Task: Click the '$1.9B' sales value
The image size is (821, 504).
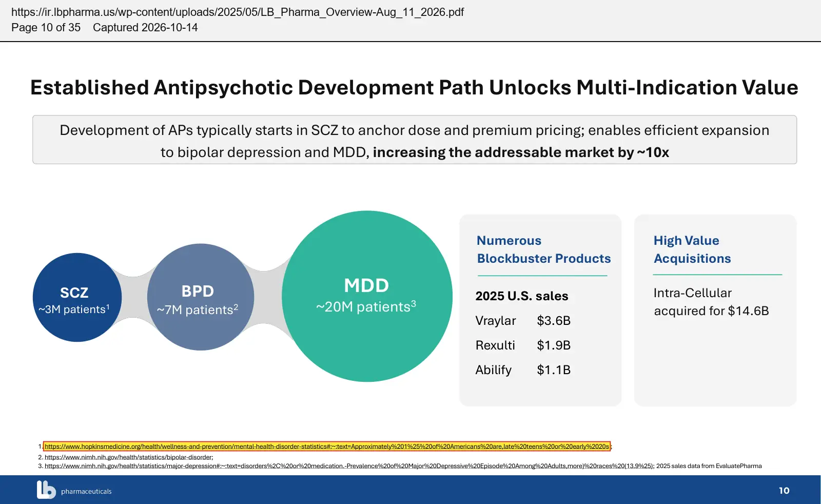Action: pyautogui.click(x=554, y=345)
